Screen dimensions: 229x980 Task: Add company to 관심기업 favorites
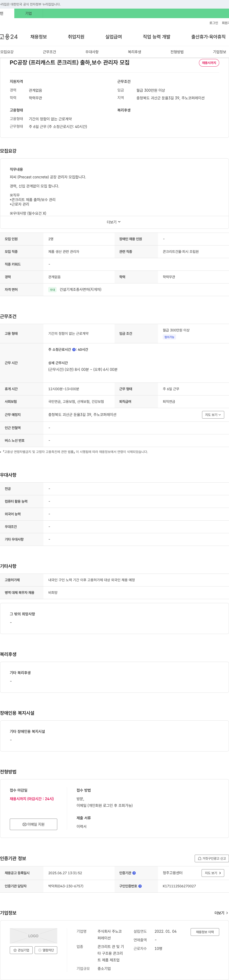(21, 950)
